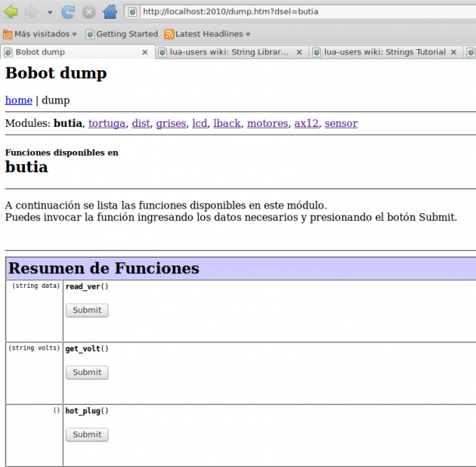This screenshot has height=467, width=476.
Task: Click the URL address bar field
Action: [304, 12]
